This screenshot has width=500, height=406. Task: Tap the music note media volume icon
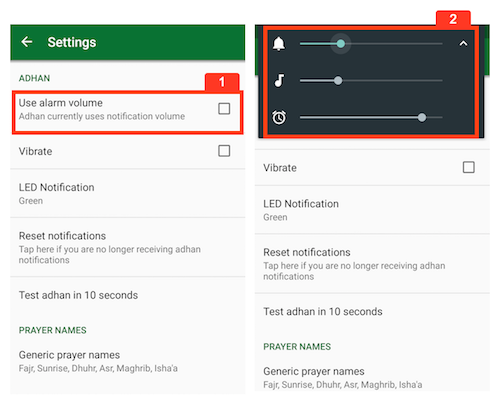point(279,80)
